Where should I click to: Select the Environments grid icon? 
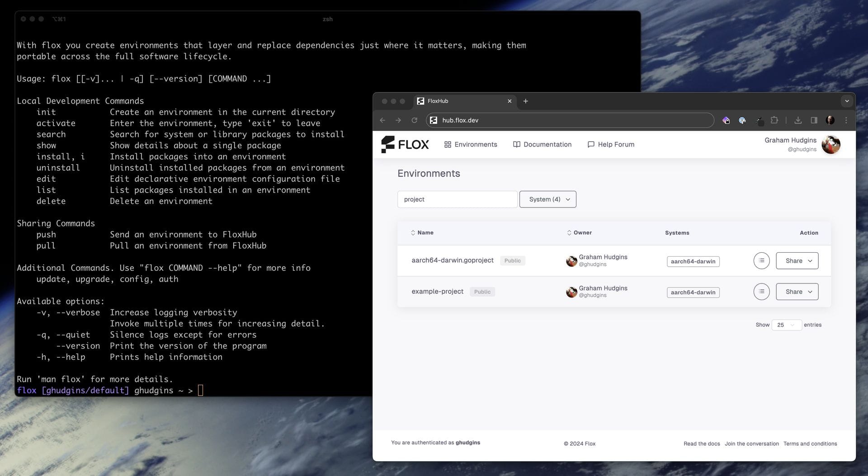[x=447, y=144]
